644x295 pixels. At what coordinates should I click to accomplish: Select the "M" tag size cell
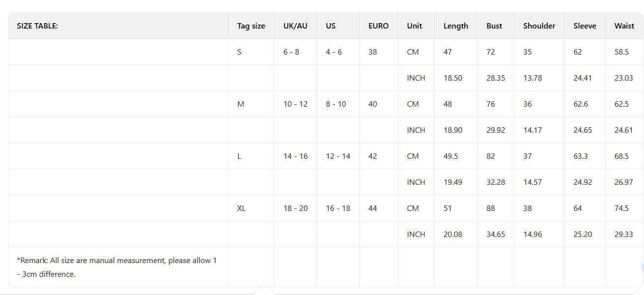241,104
